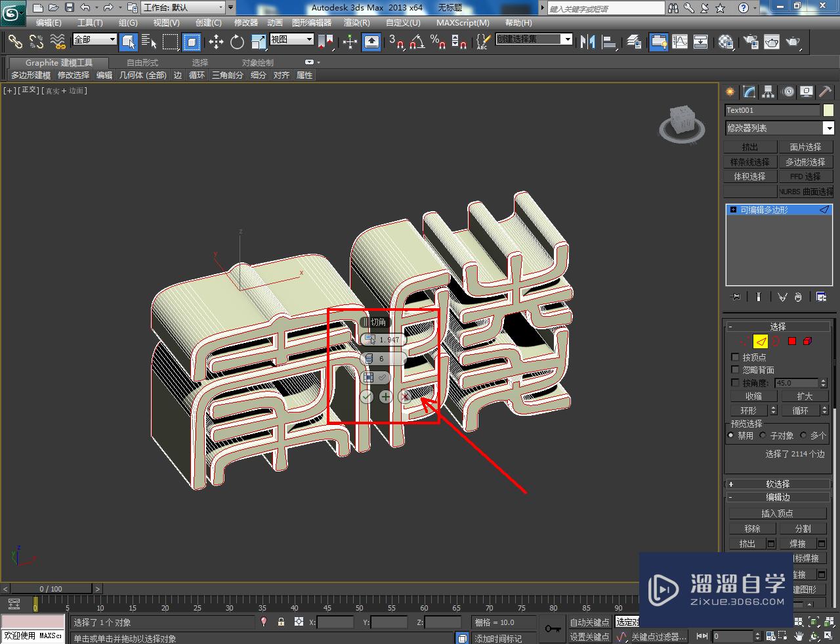The width and height of the screenshot is (840, 644).
Task: Activate the Select and Move tool
Action: (x=216, y=42)
